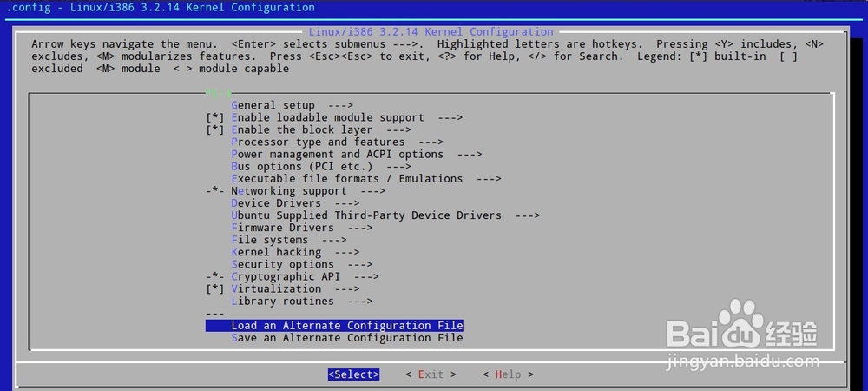Click the Linux/i386 3.2.14 Kernel Configuration dialog title
Viewport: 868px width, 391px height.
tap(431, 31)
